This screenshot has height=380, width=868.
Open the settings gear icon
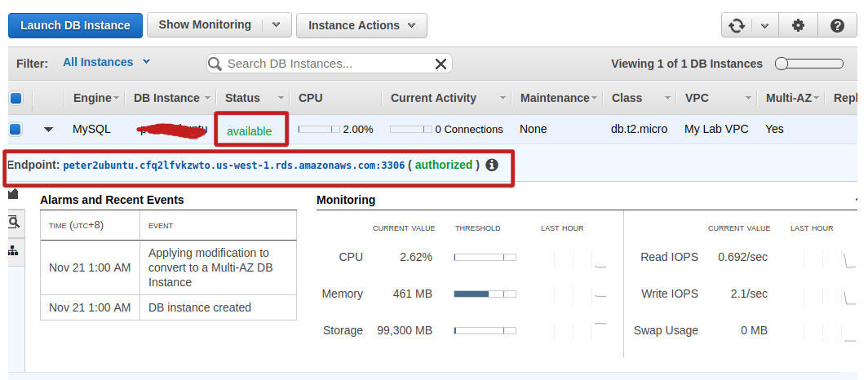(798, 25)
